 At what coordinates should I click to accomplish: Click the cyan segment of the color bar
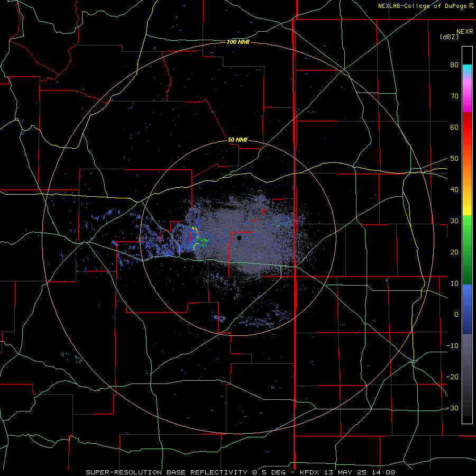[x=467, y=70]
